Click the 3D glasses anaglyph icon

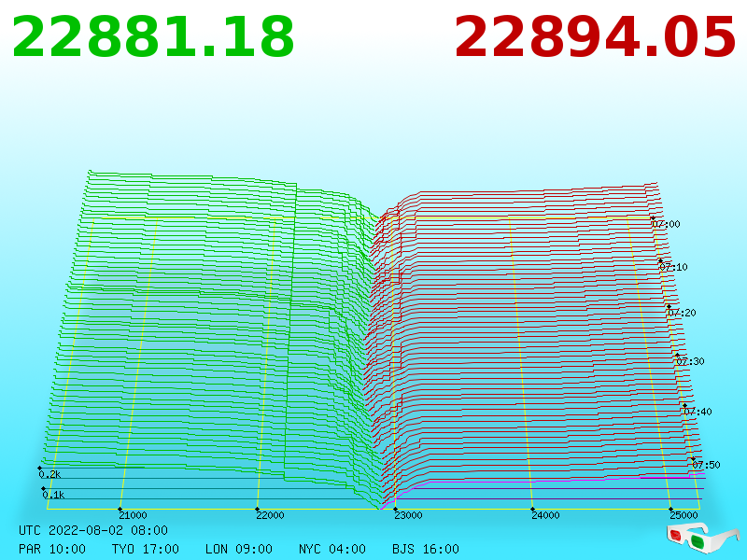[702, 538]
